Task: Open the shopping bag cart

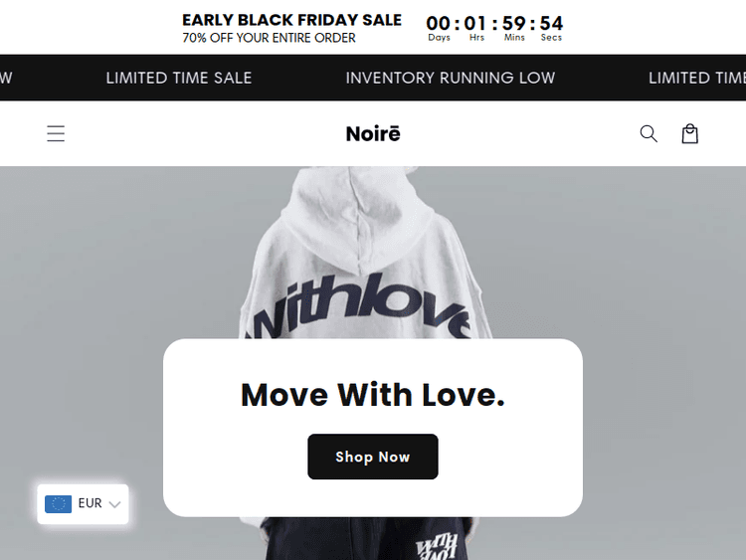Action: [x=690, y=133]
